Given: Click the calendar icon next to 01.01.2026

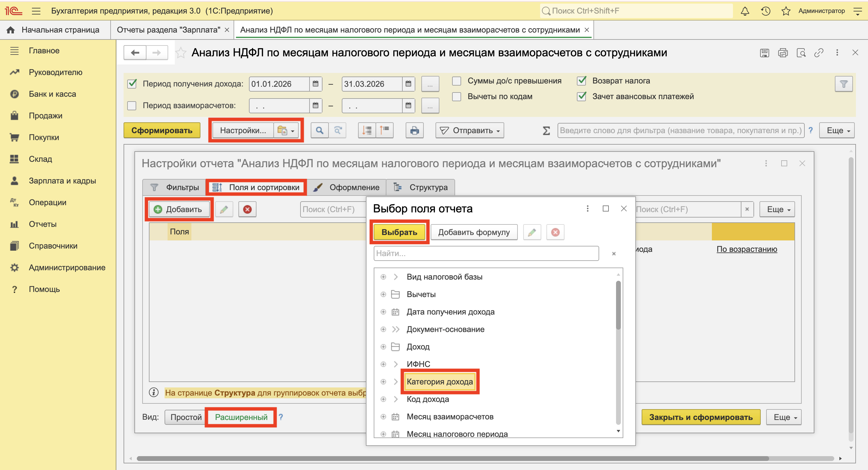Looking at the screenshot, I should pos(315,84).
